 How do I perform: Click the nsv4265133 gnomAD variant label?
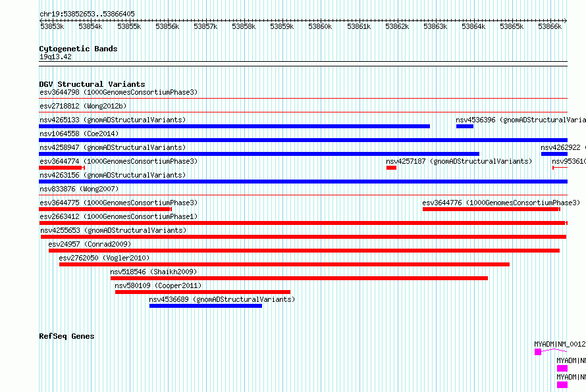[x=113, y=120]
